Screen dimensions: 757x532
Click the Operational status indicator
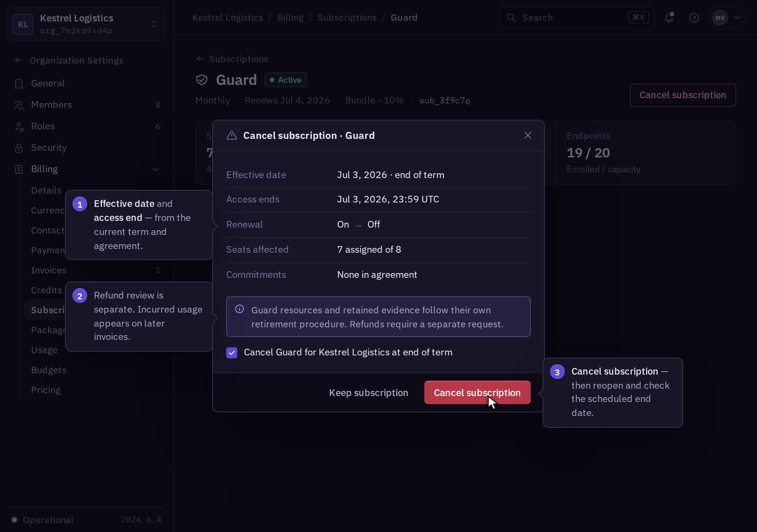tap(43, 520)
